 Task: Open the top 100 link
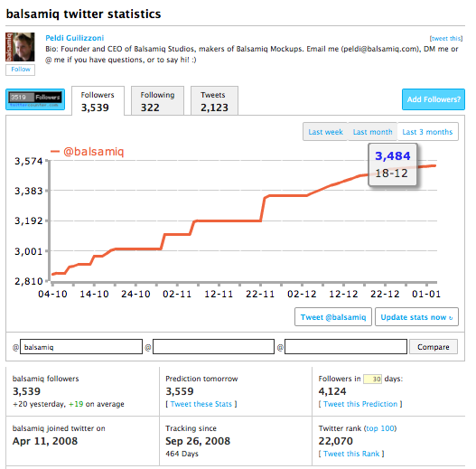point(380,428)
